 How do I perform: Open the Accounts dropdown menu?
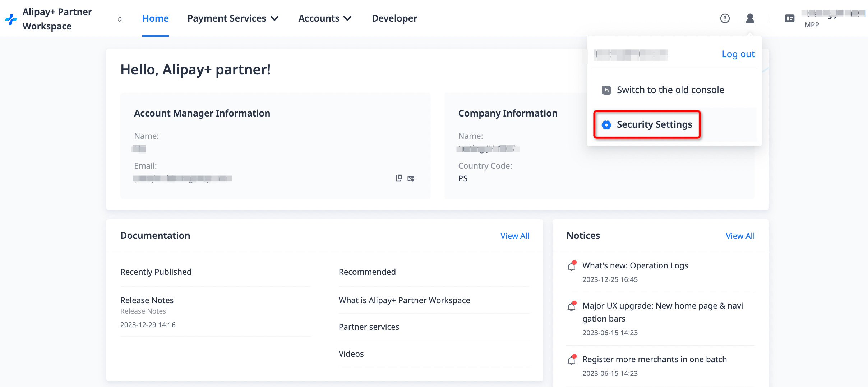click(x=325, y=18)
